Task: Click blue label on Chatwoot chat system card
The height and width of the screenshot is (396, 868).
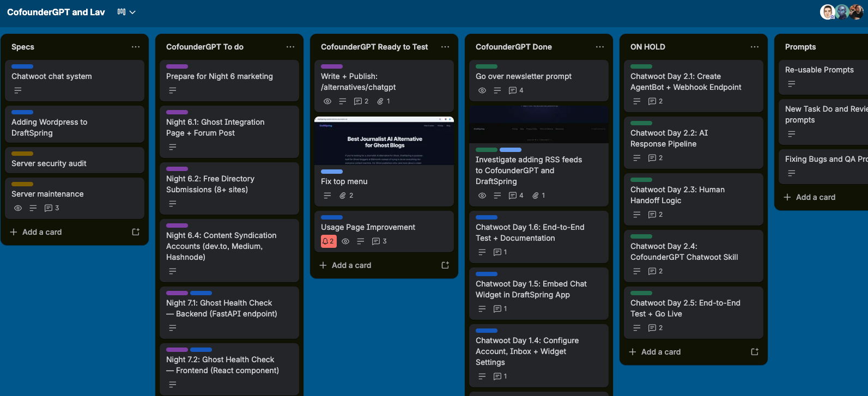Action: [x=22, y=66]
